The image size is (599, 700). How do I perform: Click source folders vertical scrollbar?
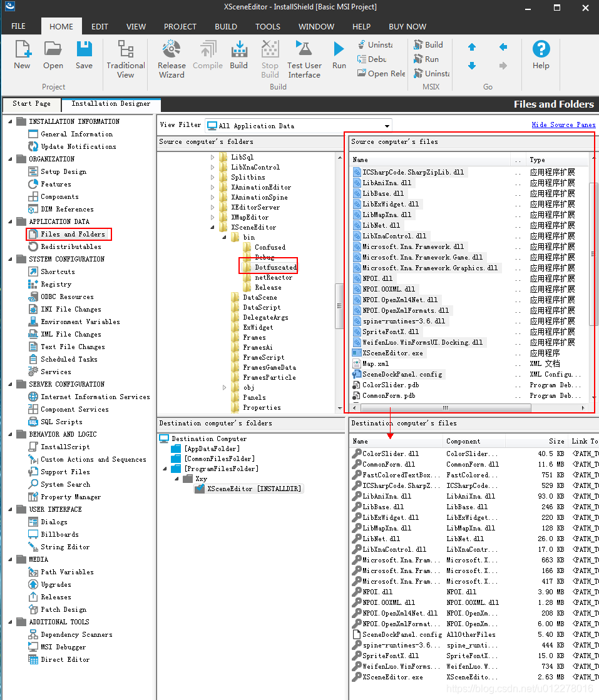(339, 305)
